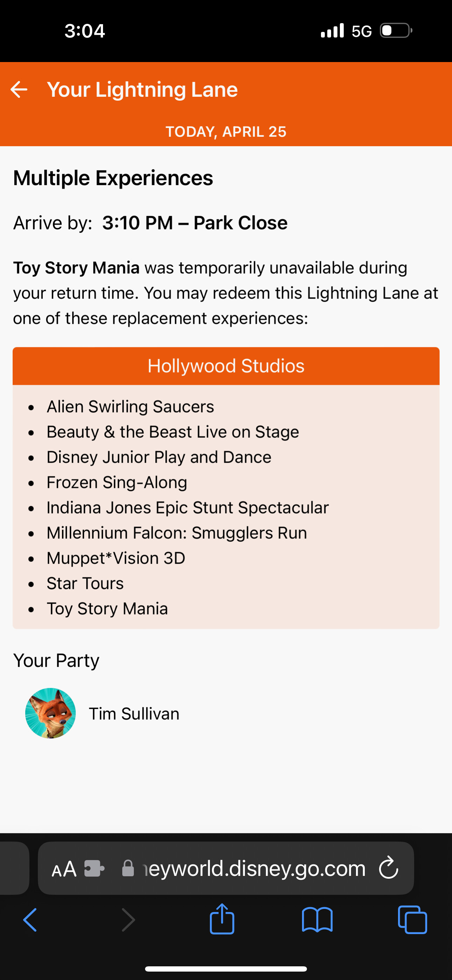Open Safari bookmarks book icon

point(317,920)
